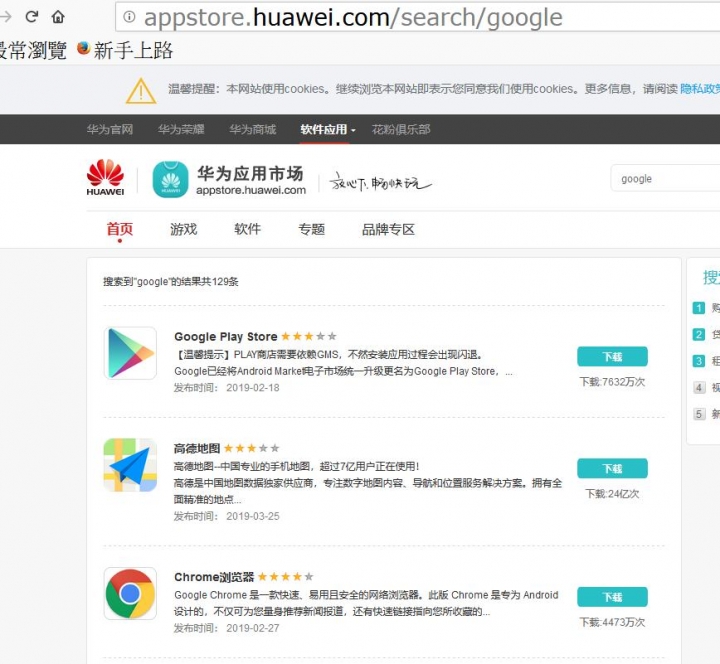
Task: Click rank 4 badge in sidebar
Action: point(698,388)
